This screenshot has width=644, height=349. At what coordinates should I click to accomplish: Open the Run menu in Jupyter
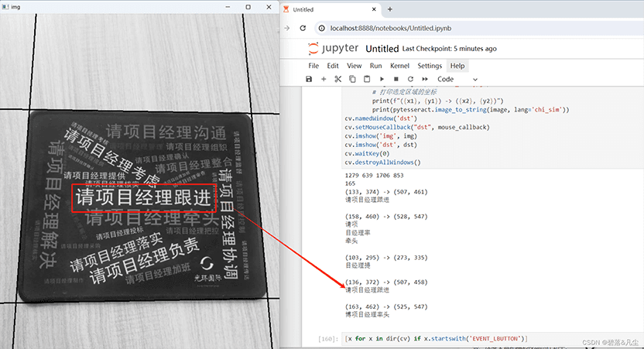pyautogui.click(x=376, y=66)
